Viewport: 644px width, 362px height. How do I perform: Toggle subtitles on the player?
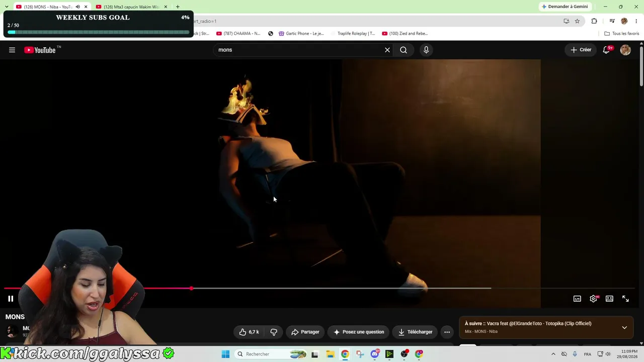577,299
